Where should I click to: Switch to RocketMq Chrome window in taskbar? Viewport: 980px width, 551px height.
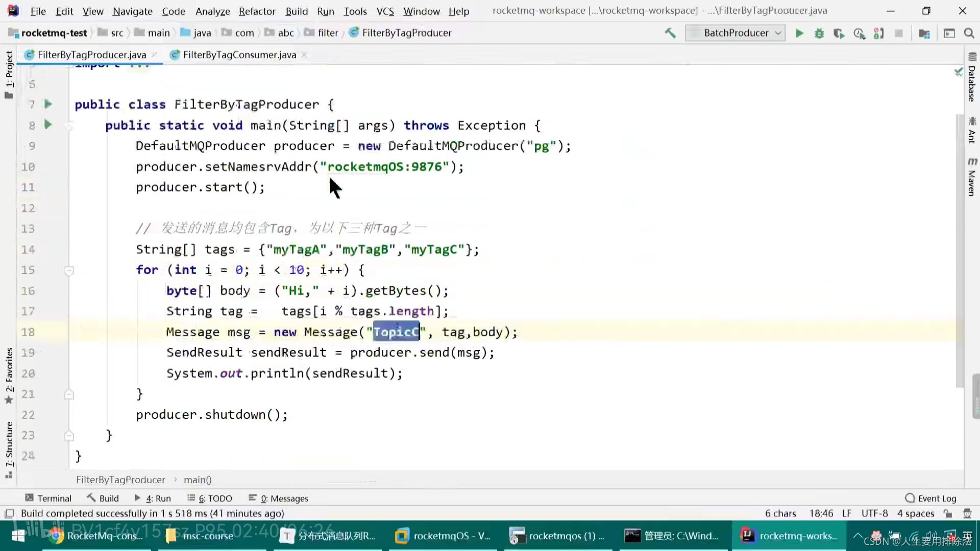pos(97,536)
